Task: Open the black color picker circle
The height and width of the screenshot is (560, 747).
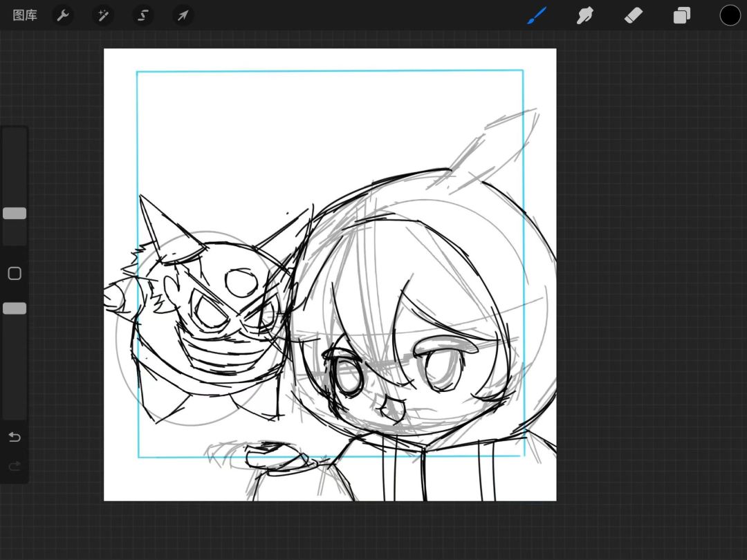Action: click(730, 15)
